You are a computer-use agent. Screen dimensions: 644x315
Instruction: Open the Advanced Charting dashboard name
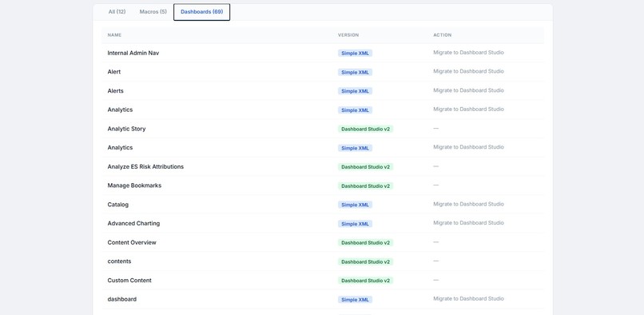pos(133,223)
